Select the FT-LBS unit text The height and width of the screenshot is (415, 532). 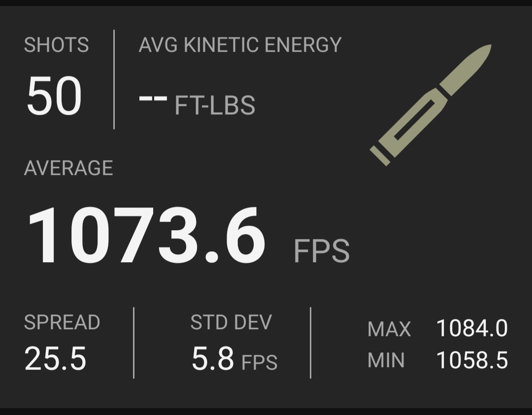(215, 105)
